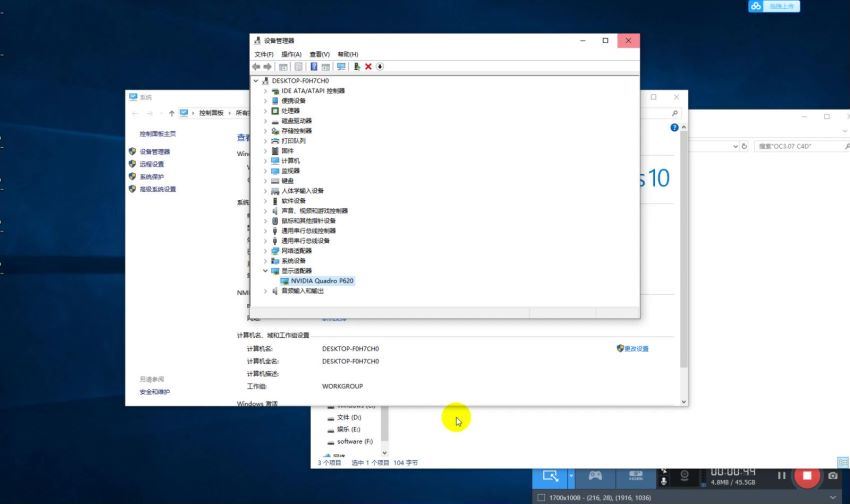
Task: Click the red X uninstall device icon
Action: [368, 67]
